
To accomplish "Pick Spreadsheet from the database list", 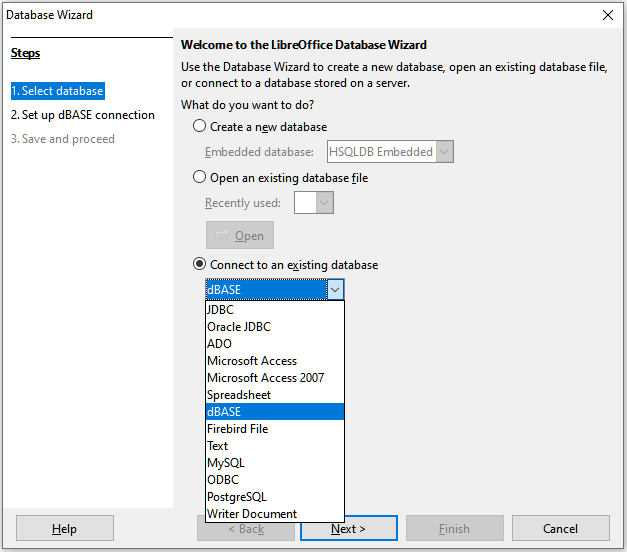I will point(275,395).
